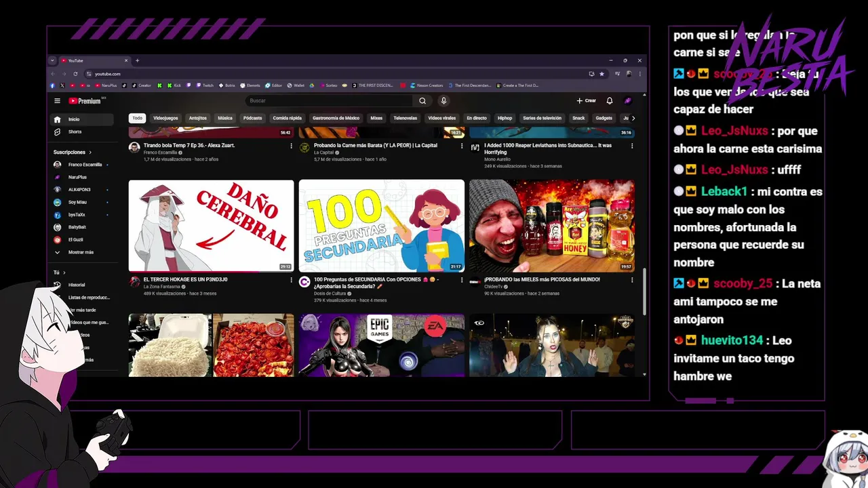Screen dimensions: 868x488
Task: Click the page vertical scrollbar
Action: pos(644,291)
